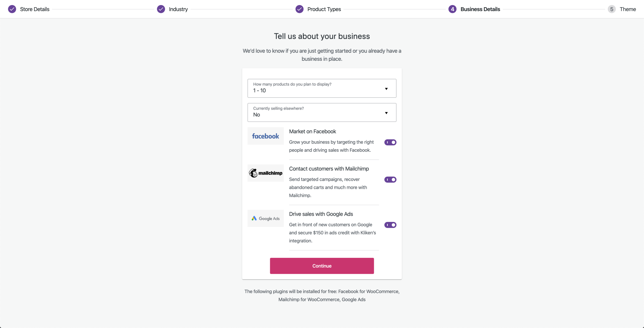Click the Google Ads logo icon

point(265,218)
